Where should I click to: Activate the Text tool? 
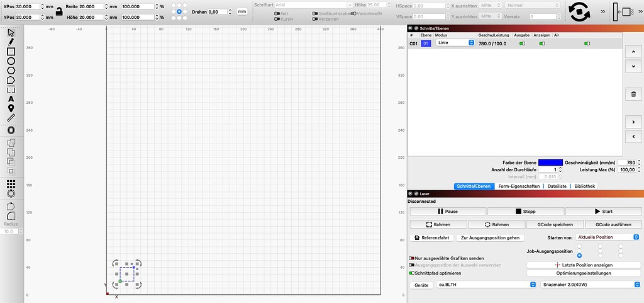(x=11, y=99)
